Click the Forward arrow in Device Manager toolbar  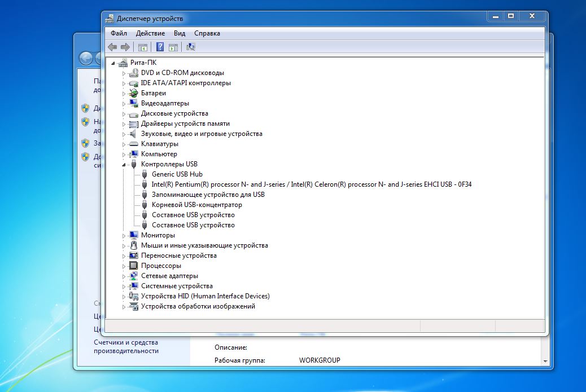point(125,47)
